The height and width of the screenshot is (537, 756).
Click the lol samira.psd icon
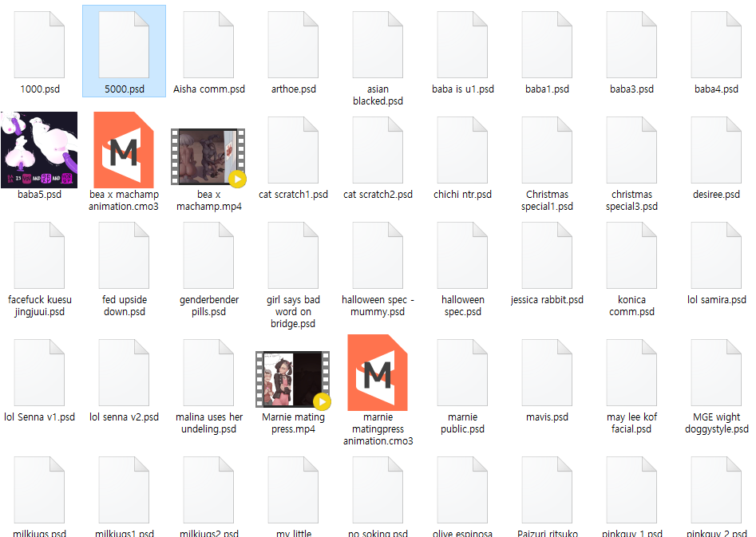716,255
